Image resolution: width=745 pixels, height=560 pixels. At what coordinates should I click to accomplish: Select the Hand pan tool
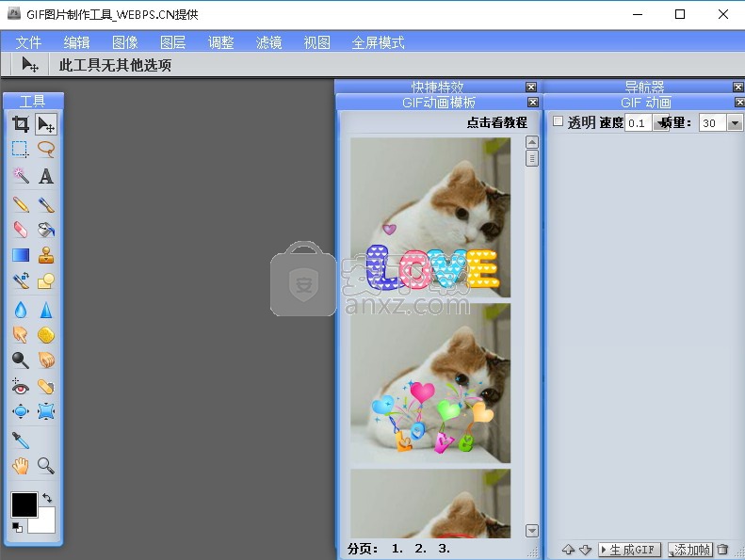point(21,466)
